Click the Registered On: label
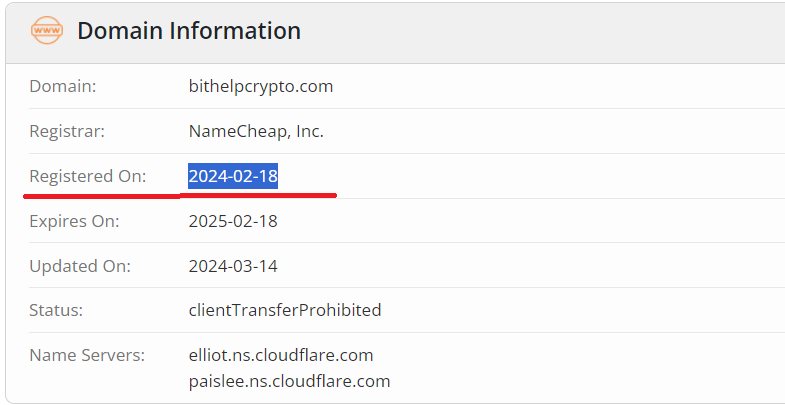 click(88, 176)
